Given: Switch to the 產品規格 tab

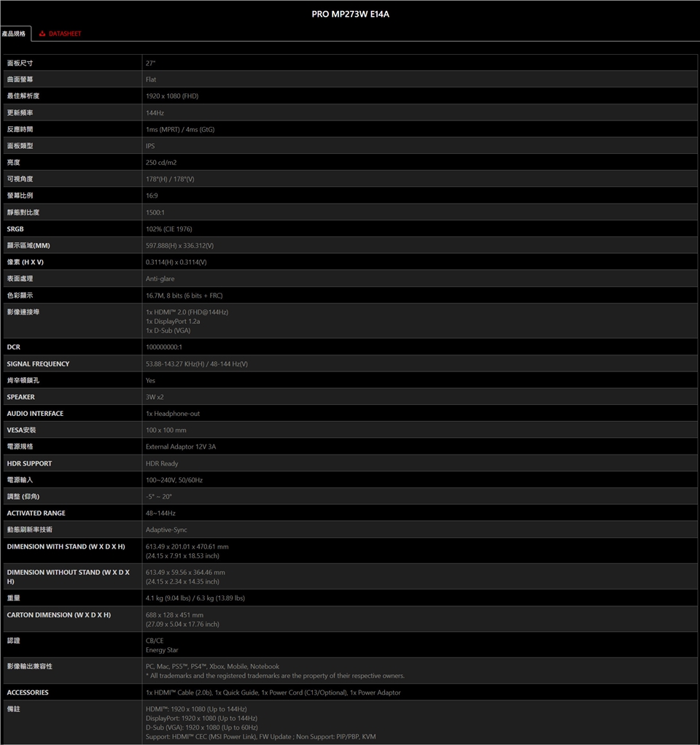Looking at the screenshot, I should (x=14, y=34).
